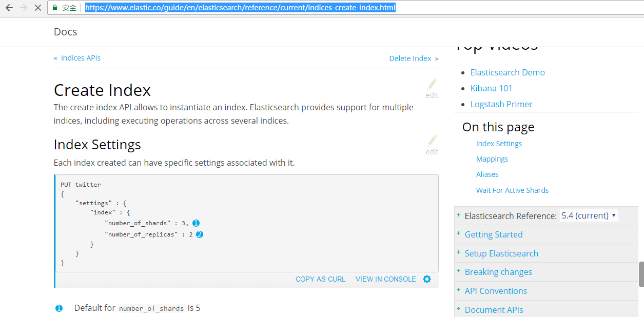The height and width of the screenshot is (317, 644).
Task: Expand the plus next to Document APIs
Action: click(x=459, y=309)
